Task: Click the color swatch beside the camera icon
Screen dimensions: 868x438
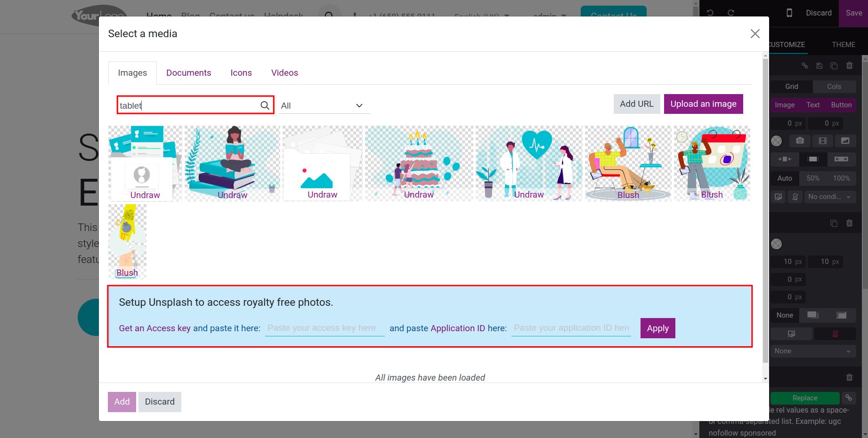Action: click(777, 141)
